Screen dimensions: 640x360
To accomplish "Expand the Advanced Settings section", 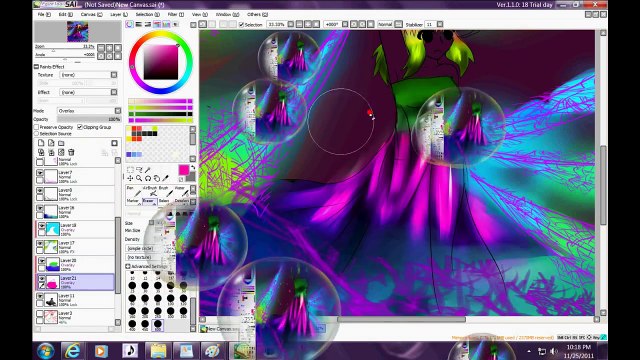I will pyautogui.click(x=128, y=266).
